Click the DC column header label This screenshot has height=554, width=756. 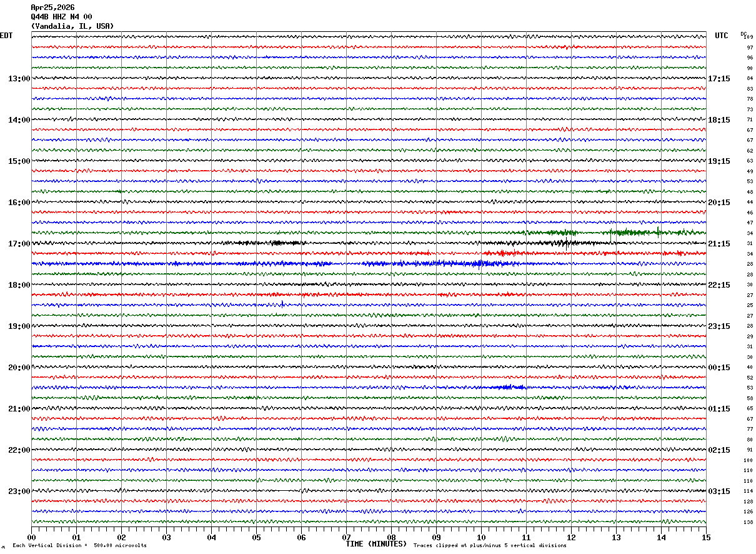point(744,33)
